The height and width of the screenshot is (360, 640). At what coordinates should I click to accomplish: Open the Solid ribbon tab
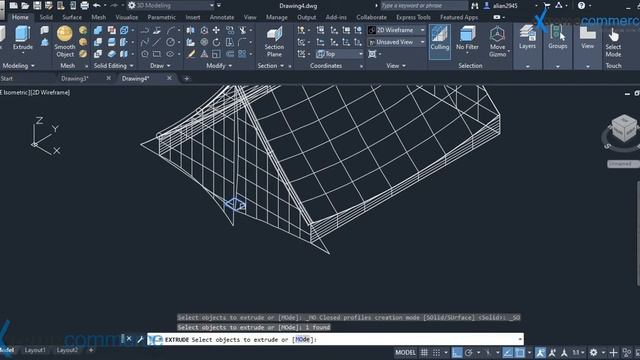(x=46, y=17)
